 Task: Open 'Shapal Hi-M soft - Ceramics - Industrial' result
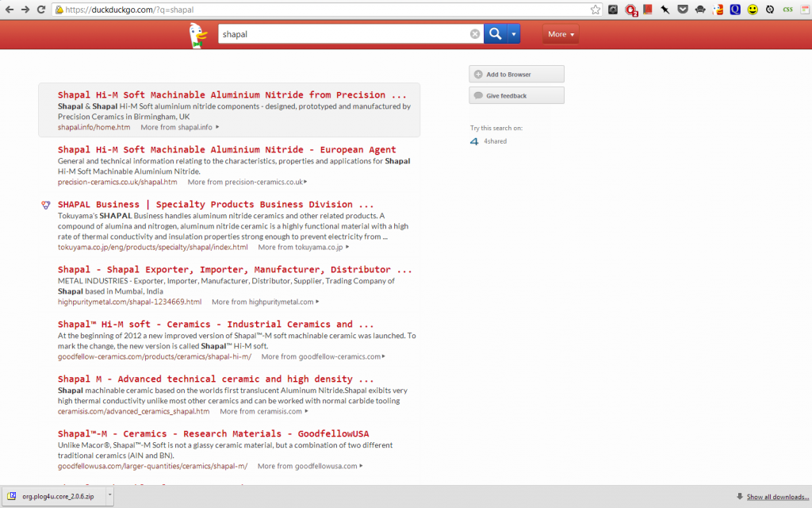[216, 325]
